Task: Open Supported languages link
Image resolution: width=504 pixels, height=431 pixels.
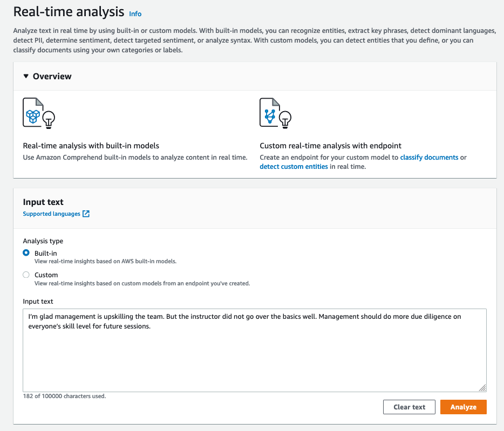Action: click(51, 214)
